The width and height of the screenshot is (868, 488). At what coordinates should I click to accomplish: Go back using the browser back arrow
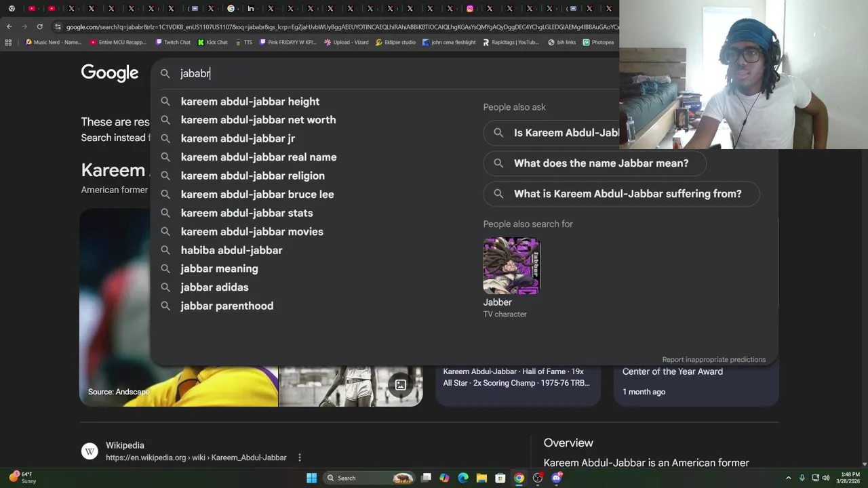coord(9,26)
